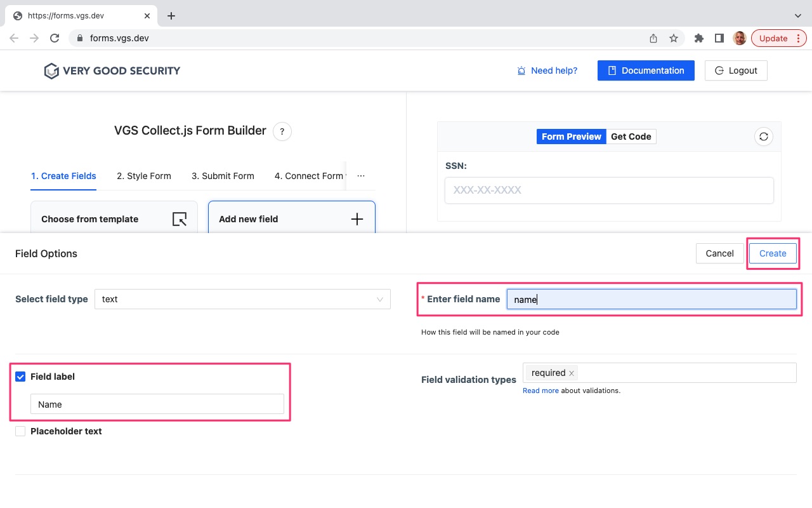Select the Get Code tab
Viewport: 812px width, 508px height.
click(631, 137)
